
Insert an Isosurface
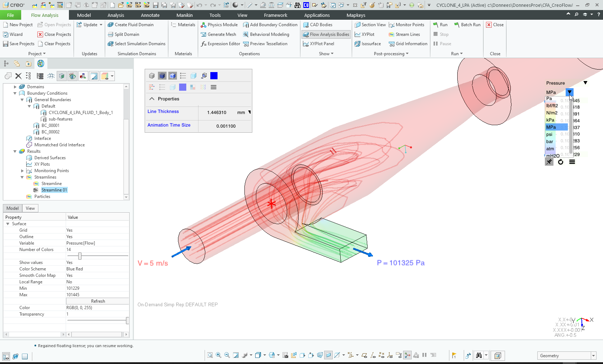coord(368,44)
